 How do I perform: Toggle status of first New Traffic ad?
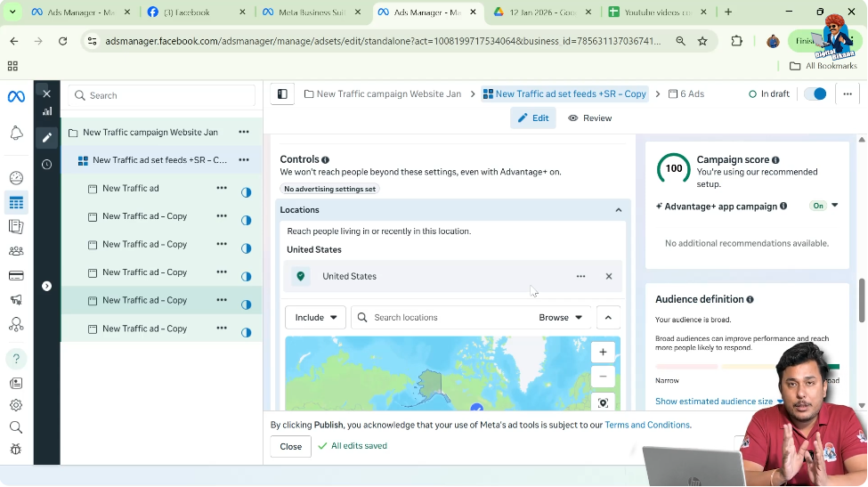[x=247, y=192]
